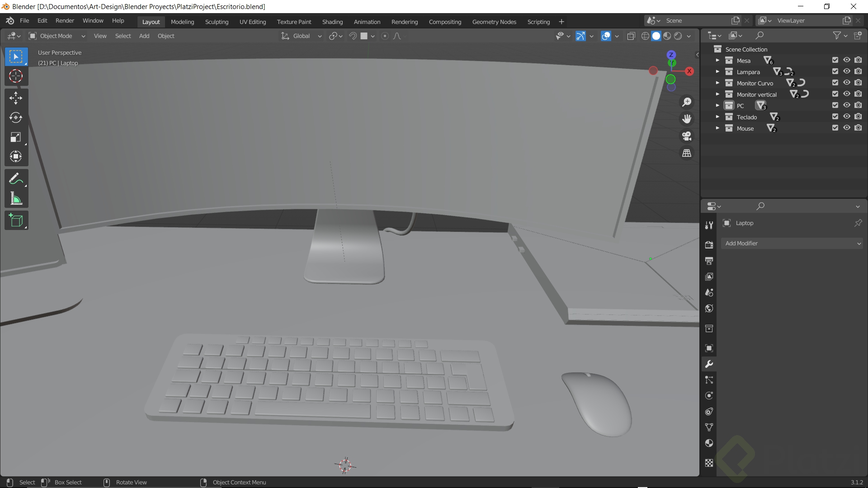The height and width of the screenshot is (488, 868).
Task: Open the Render menu
Action: coord(65,21)
